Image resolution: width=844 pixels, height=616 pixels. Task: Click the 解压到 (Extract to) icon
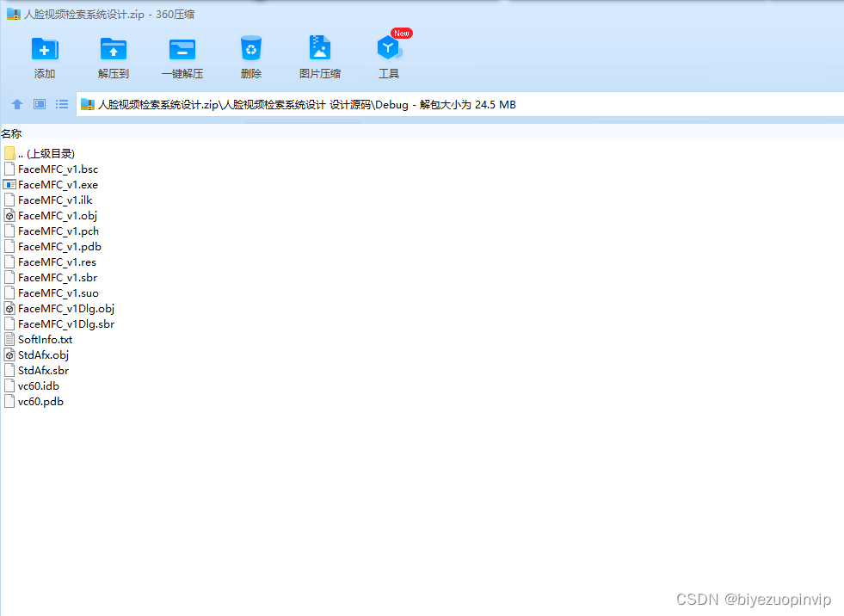pos(113,50)
